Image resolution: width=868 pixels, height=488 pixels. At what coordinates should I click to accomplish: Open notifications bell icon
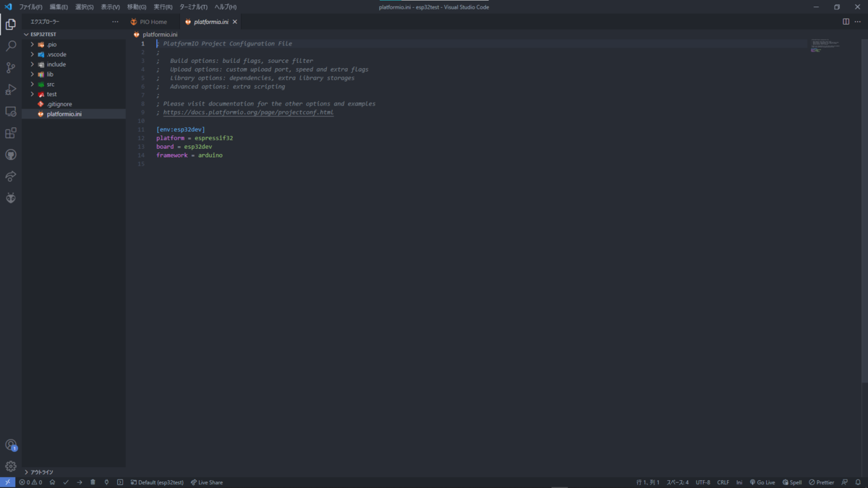point(858,482)
